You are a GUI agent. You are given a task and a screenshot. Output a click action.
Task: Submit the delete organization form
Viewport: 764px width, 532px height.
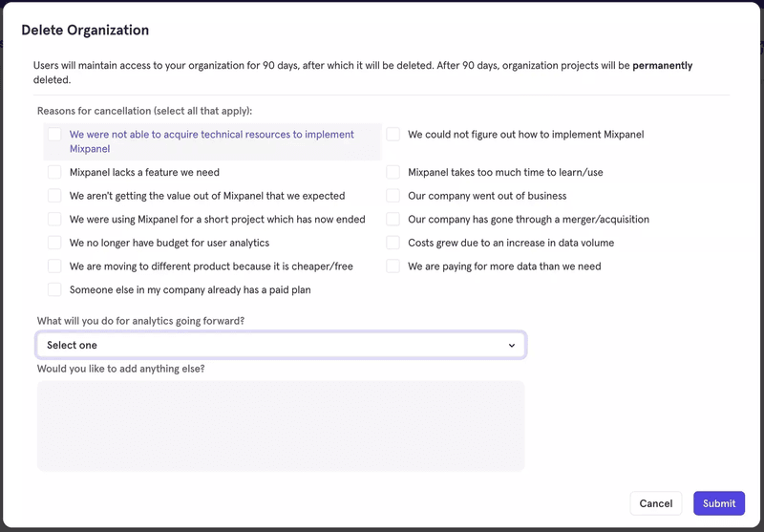click(718, 503)
